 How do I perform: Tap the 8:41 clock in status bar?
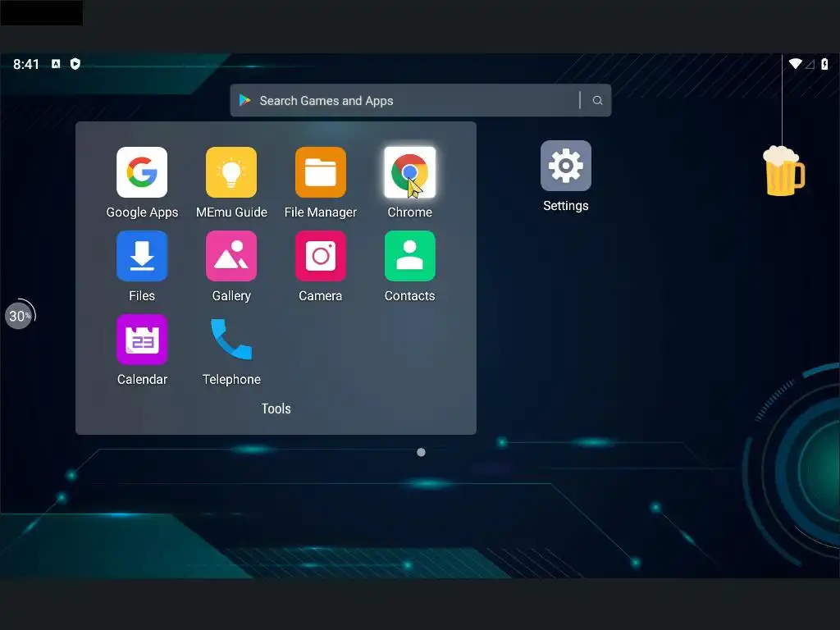pos(26,64)
